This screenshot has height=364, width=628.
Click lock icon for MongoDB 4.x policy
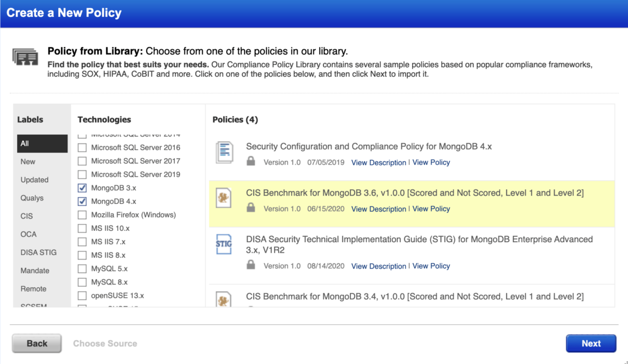pyautogui.click(x=251, y=162)
